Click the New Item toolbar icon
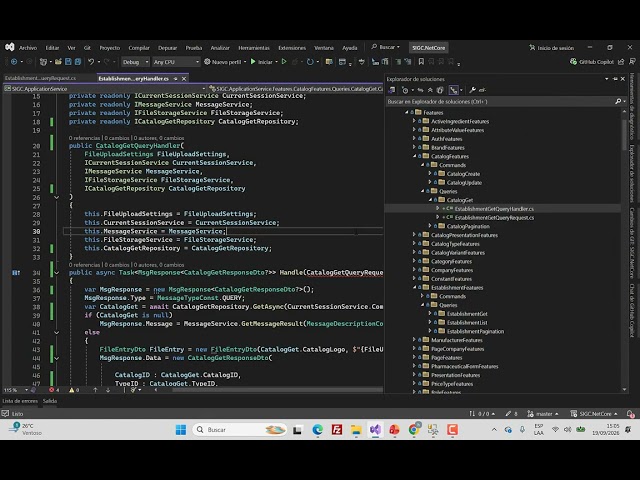640x480 pixels. (43, 62)
